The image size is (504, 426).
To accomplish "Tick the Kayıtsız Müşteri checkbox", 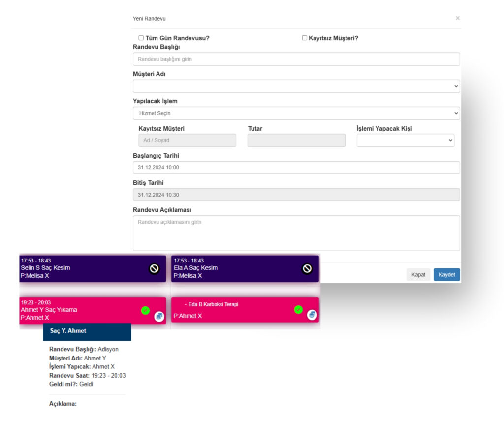I will tap(305, 38).
